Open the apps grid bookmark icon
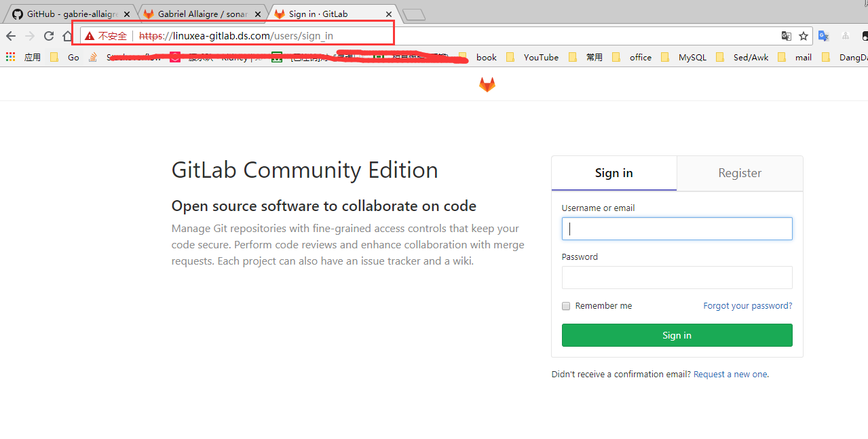Image resolution: width=868 pixels, height=439 pixels. pyautogui.click(x=11, y=57)
